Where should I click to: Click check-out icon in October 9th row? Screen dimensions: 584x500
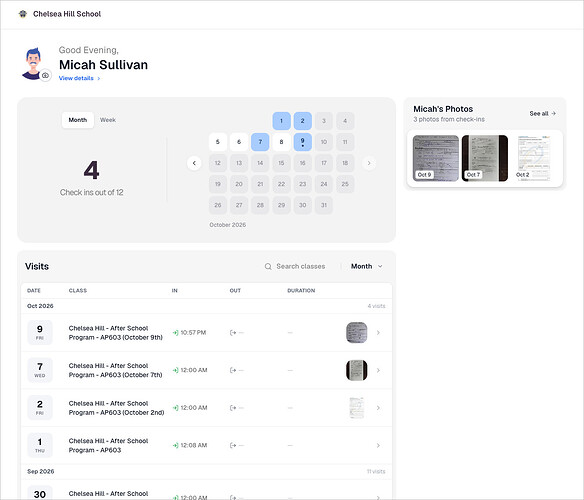point(233,333)
